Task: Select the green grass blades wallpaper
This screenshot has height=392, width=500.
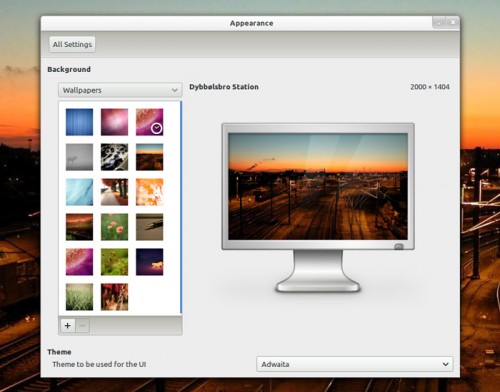Action: (79, 297)
